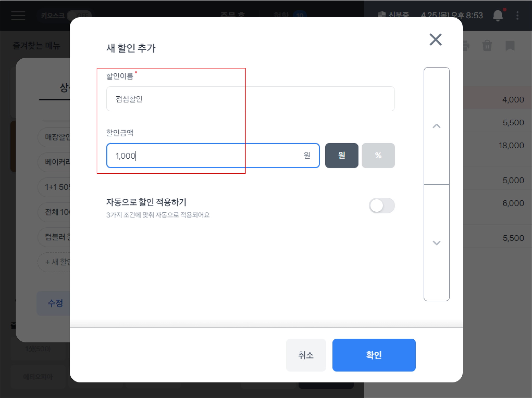
Task: Click the bookmark icon
Action: click(510, 46)
